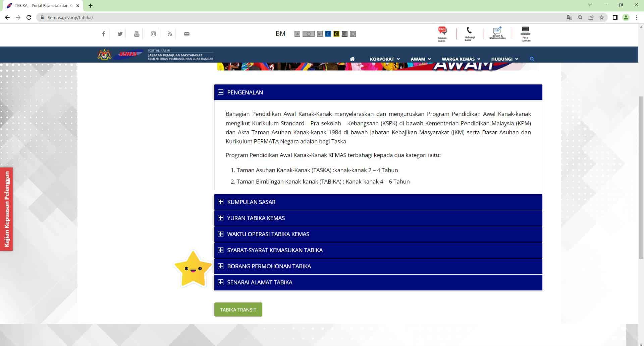Open the HUBUNGI dropdown menu

(x=504, y=59)
